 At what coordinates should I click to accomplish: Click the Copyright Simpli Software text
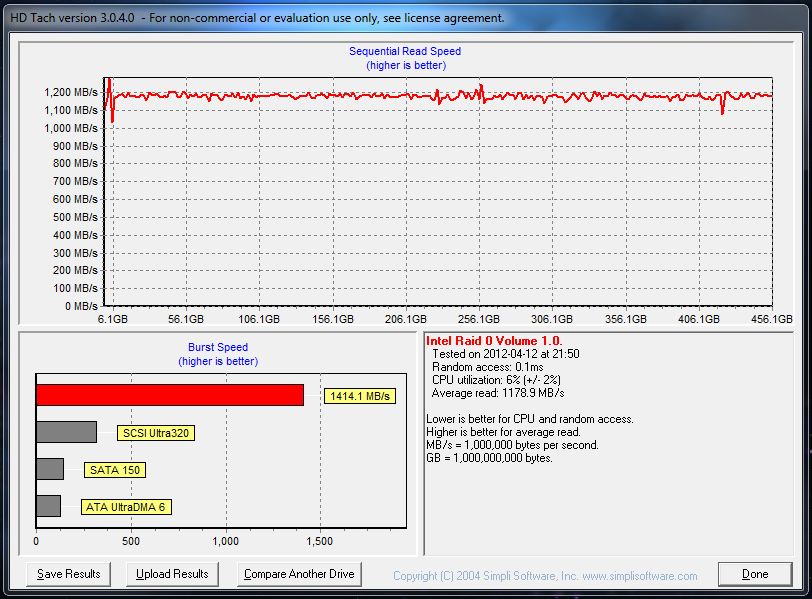(x=545, y=576)
